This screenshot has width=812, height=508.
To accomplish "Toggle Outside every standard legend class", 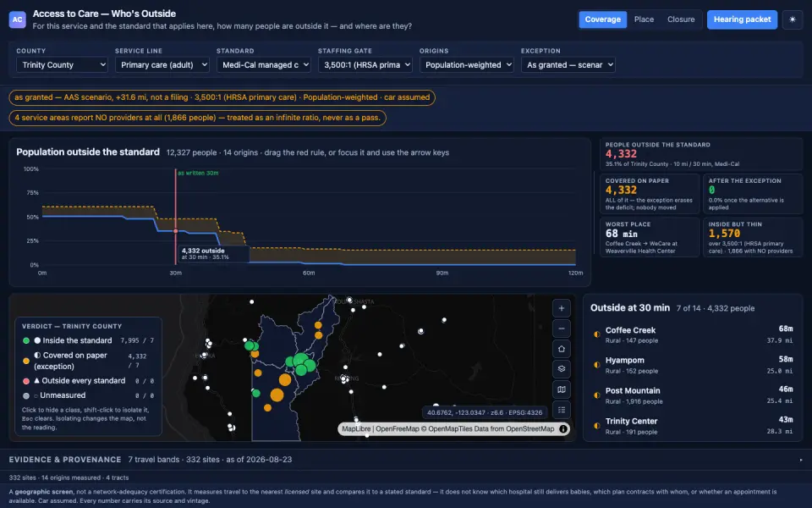I will (88, 380).
